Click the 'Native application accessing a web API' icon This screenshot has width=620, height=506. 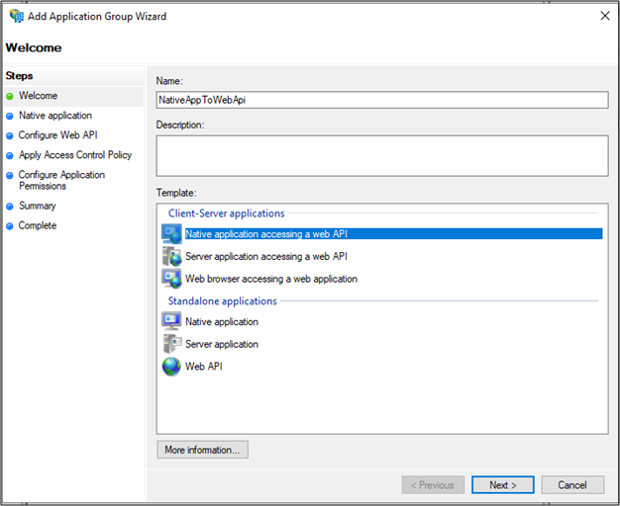pos(172,234)
